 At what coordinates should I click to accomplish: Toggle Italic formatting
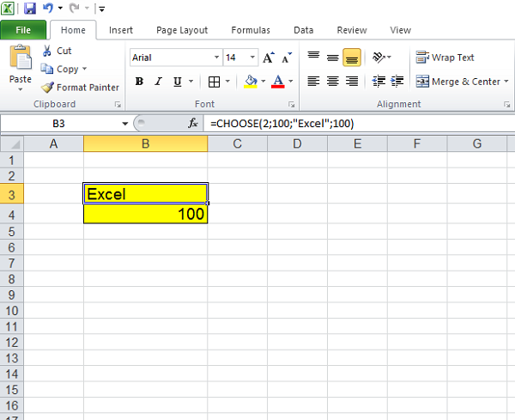point(158,82)
